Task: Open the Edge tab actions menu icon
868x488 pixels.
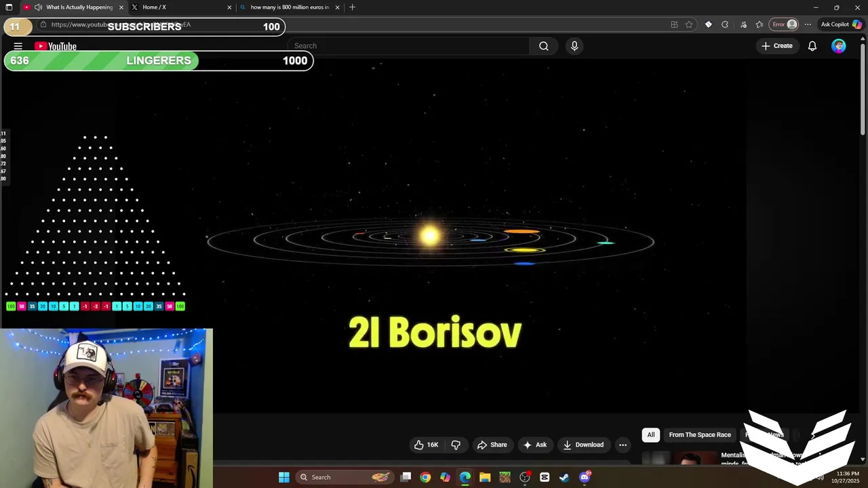Action: (9, 7)
